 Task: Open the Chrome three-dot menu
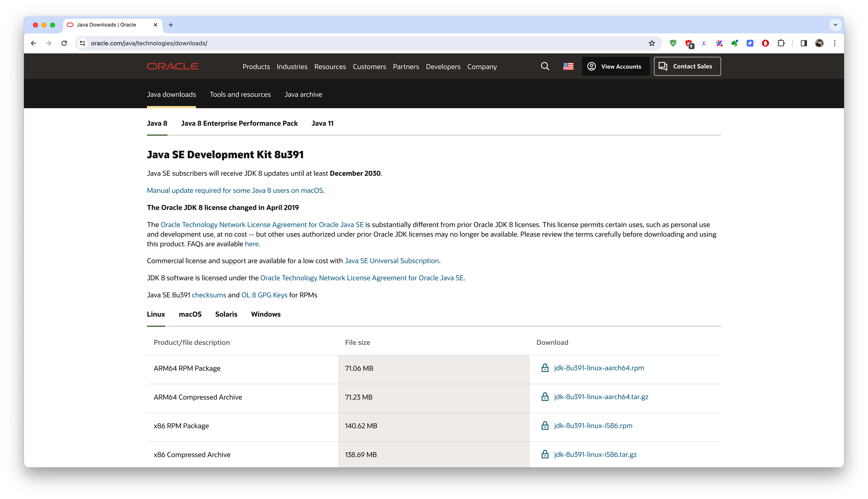(834, 43)
